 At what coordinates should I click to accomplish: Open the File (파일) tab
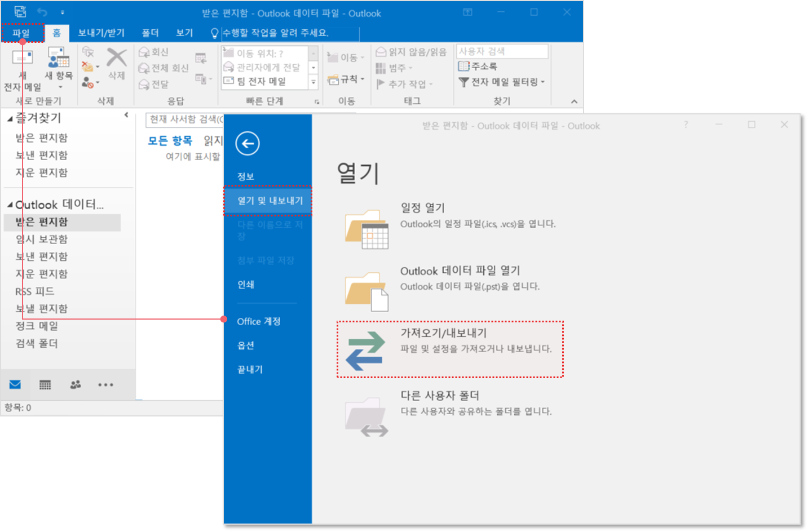[21, 33]
